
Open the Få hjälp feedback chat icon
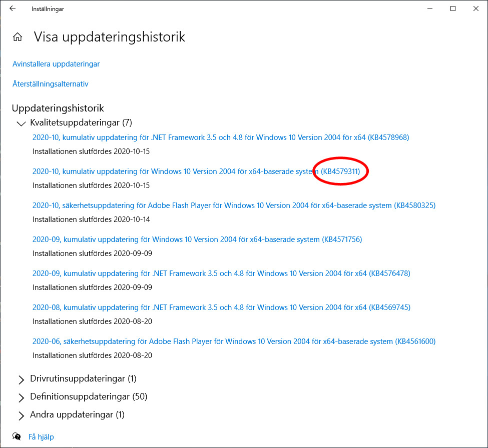pos(17,436)
